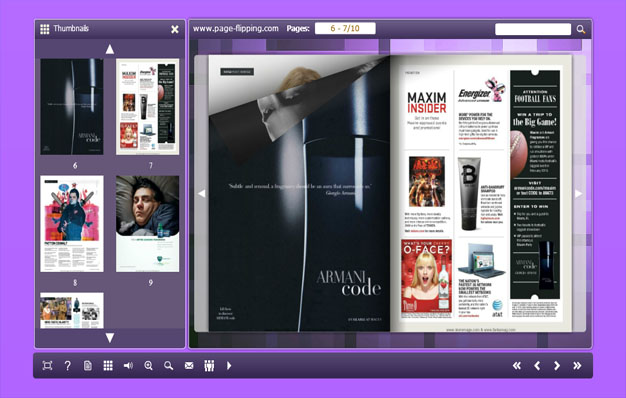Click the document page icon in bottom toolbar
Image resolution: width=626 pixels, height=398 pixels.
point(88,365)
